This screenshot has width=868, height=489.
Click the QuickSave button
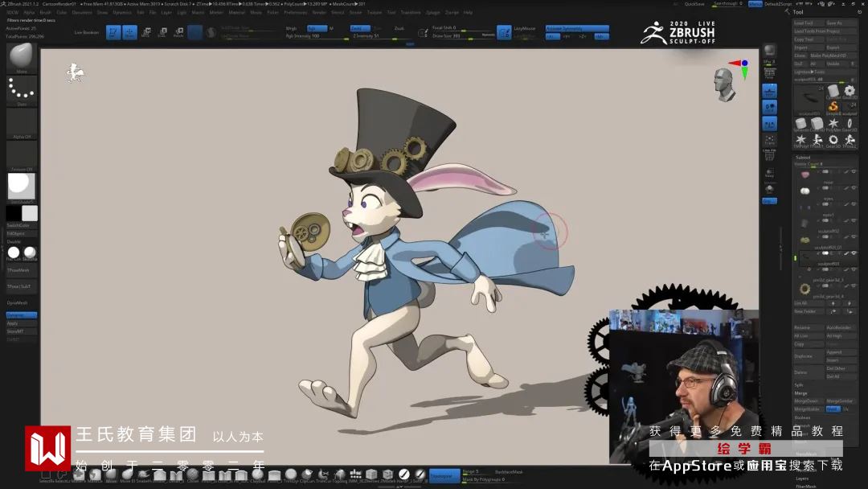click(x=694, y=4)
